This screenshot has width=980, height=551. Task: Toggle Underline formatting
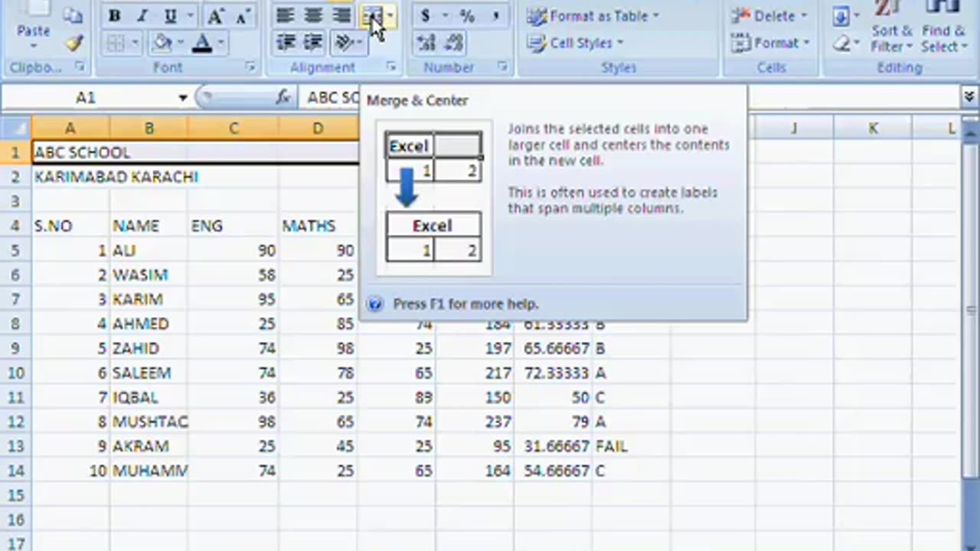(170, 16)
